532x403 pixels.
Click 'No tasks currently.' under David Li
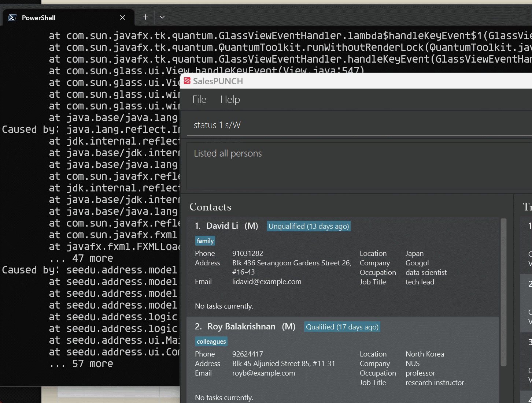coord(224,306)
